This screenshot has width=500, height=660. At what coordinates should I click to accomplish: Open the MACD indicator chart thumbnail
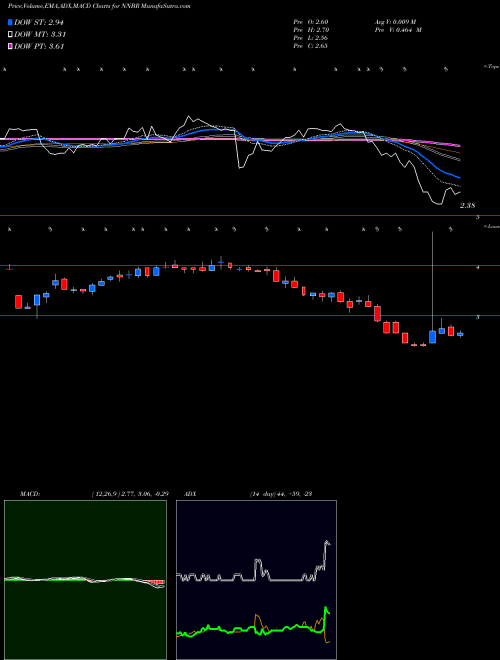(85, 580)
